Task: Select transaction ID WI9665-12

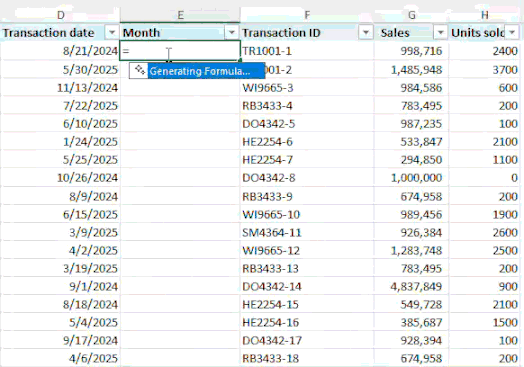Action: tap(307, 250)
